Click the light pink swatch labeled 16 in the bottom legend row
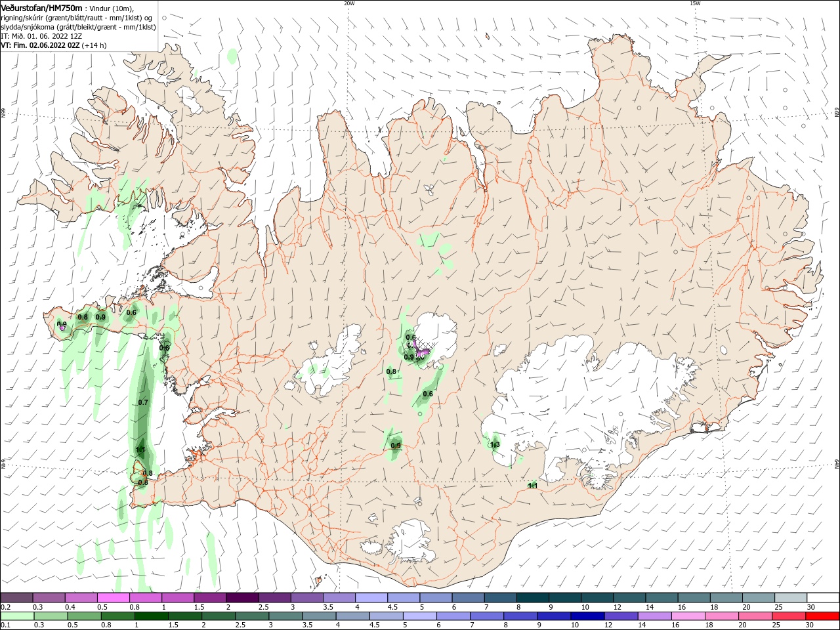The height and width of the screenshot is (630, 840). click(x=688, y=616)
